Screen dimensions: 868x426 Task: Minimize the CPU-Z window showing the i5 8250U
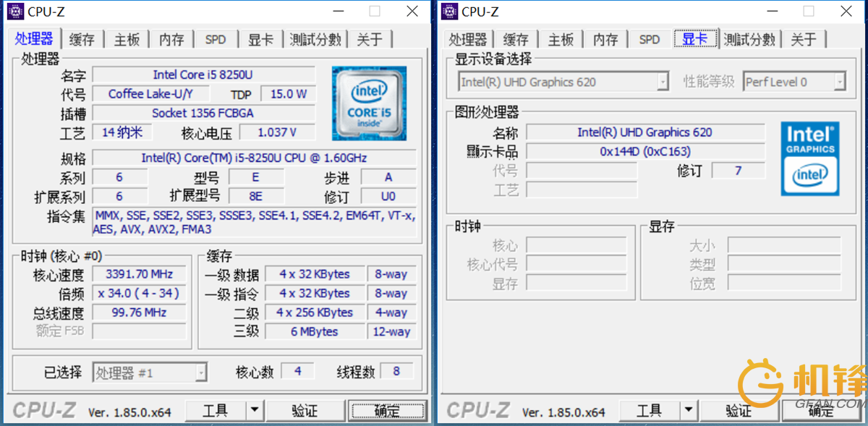337,12
